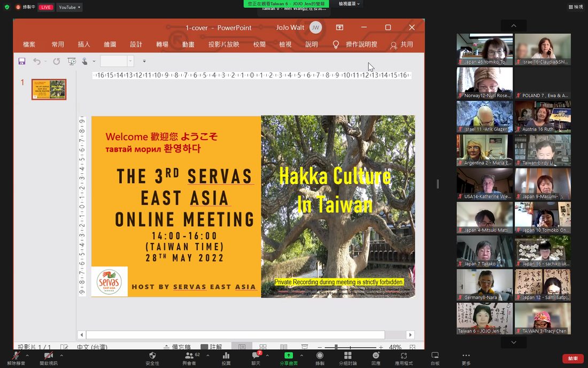Click the Save icon in quick access toolbar
The image size is (588, 368).
coord(22,61)
